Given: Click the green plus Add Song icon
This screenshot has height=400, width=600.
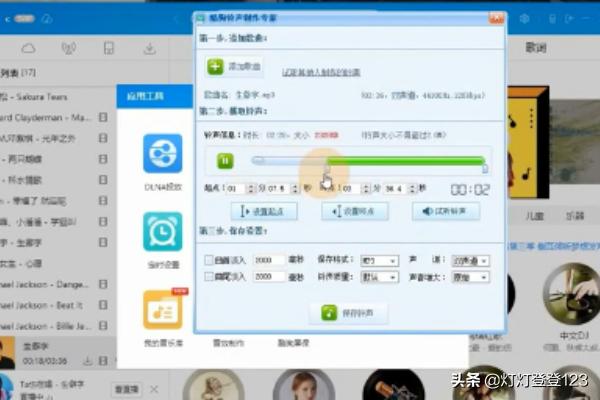Looking at the screenshot, I should pyautogui.click(x=215, y=67).
